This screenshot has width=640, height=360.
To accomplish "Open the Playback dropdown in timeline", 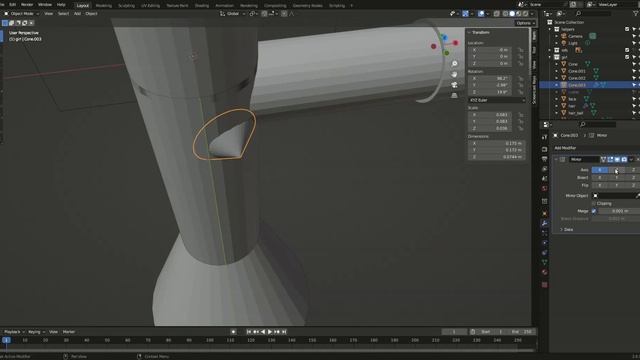I will point(15,332).
